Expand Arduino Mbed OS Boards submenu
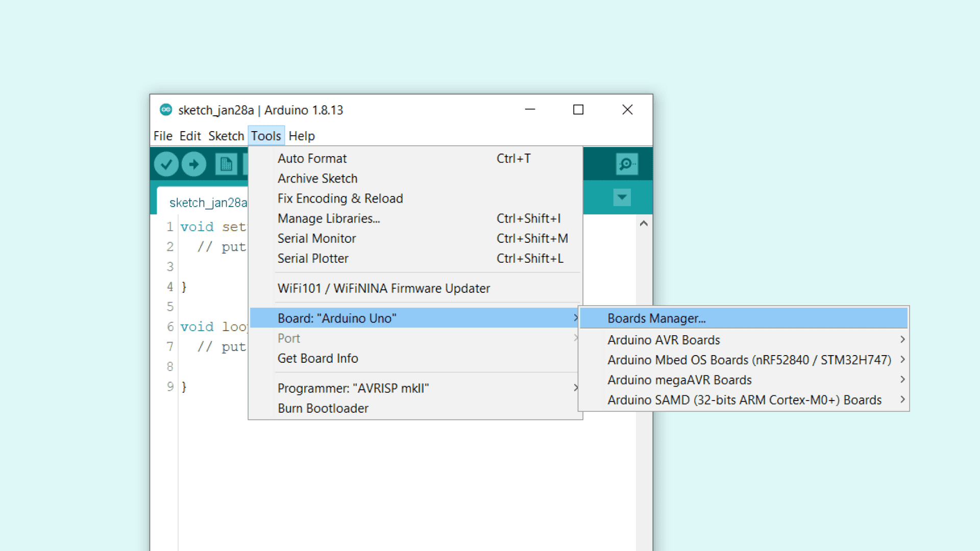 [x=749, y=360]
